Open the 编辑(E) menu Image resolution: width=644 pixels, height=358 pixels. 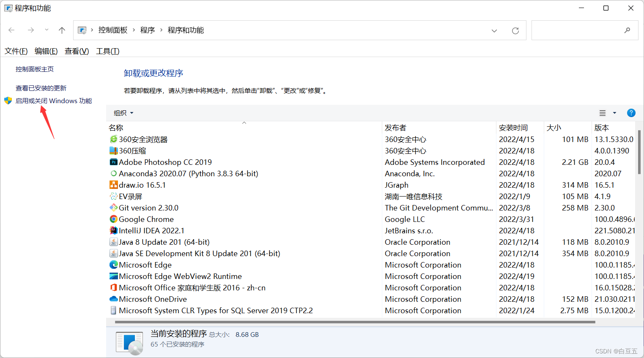46,51
